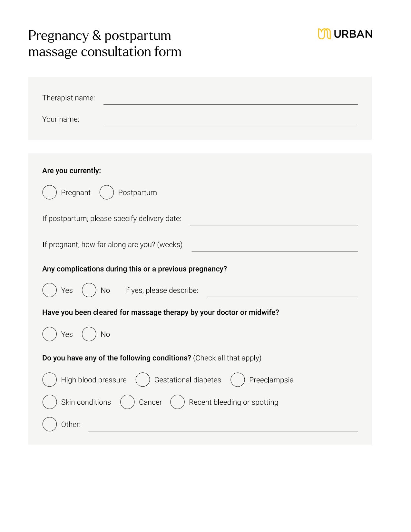
Task: Click the Urban logo icon
Action: (324, 34)
